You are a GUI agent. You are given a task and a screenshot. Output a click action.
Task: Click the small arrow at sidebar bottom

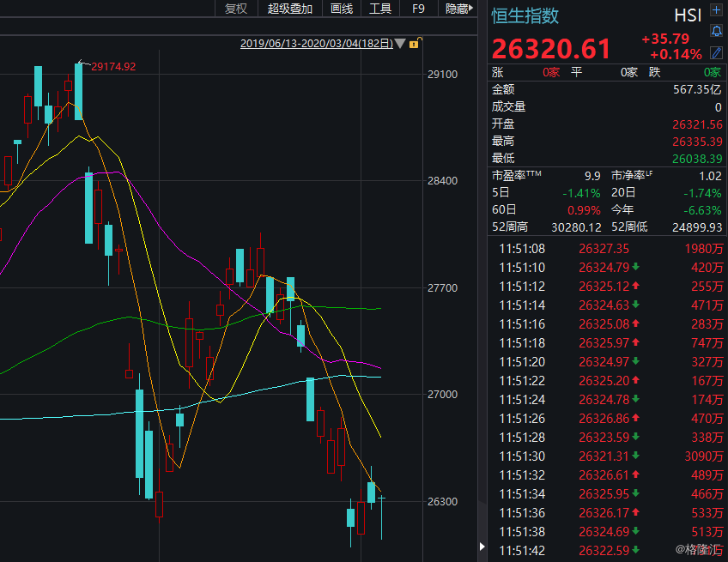pos(480,547)
